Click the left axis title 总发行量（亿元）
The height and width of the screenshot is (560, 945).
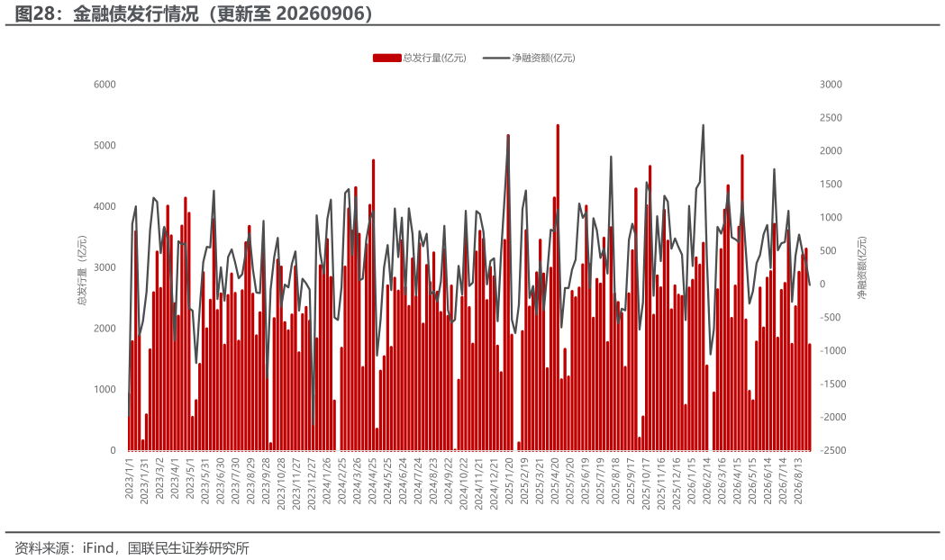[x=81, y=270]
